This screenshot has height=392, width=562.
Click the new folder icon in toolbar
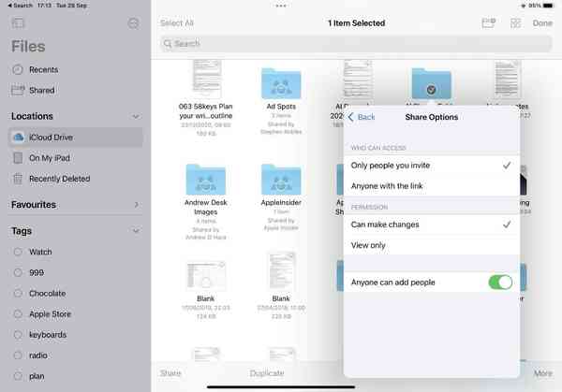pos(488,22)
